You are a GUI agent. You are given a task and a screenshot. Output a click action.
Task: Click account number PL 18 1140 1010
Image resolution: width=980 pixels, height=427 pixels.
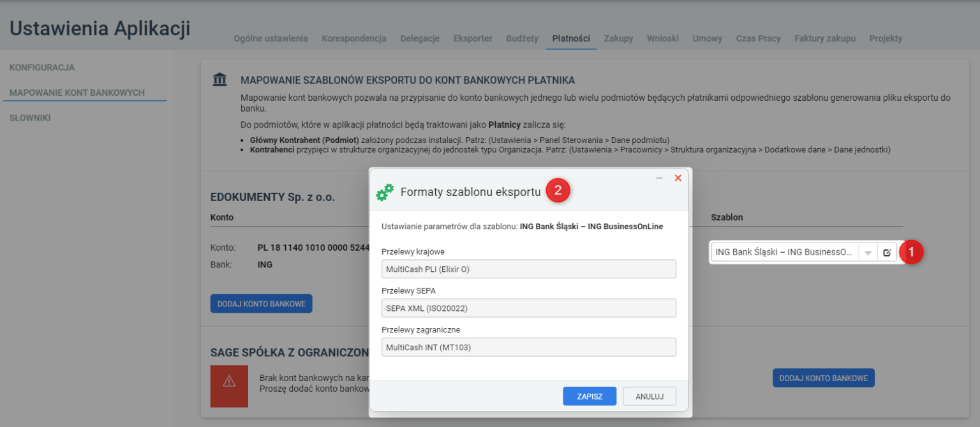coord(313,248)
